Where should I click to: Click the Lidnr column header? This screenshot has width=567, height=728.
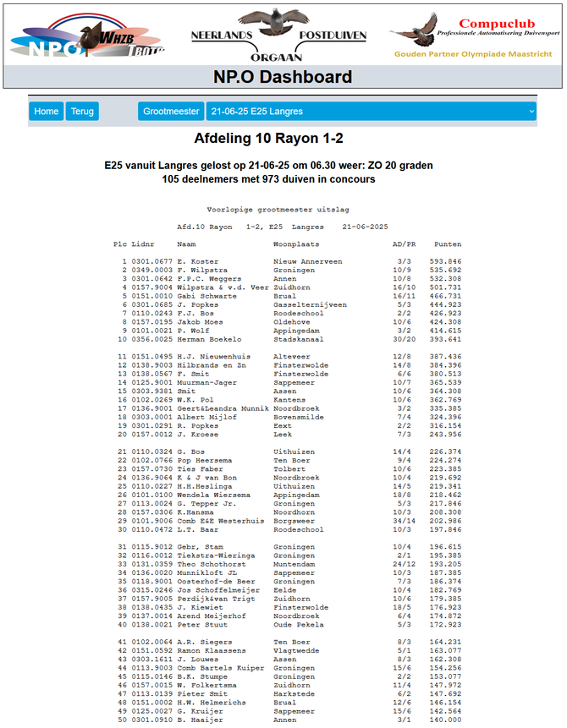143,244
